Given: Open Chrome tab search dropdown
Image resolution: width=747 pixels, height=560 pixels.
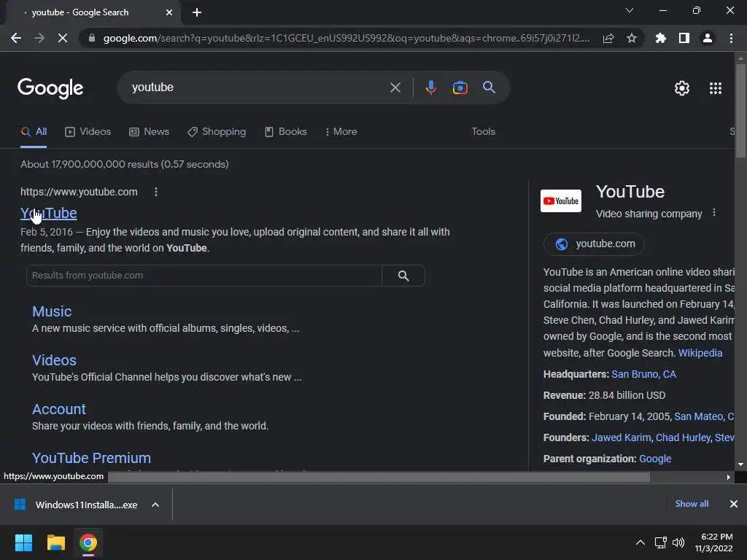Looking at the screenshot, I should click(630, 10).
